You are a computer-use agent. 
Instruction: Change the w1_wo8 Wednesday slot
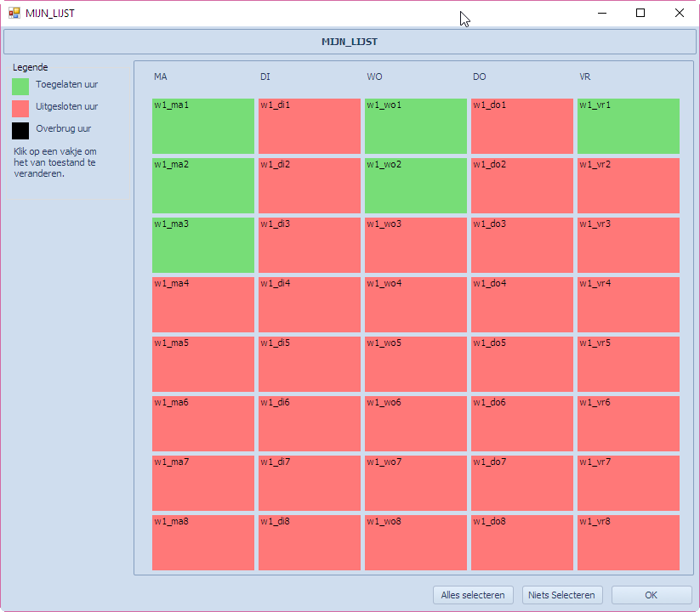(416, 542)
